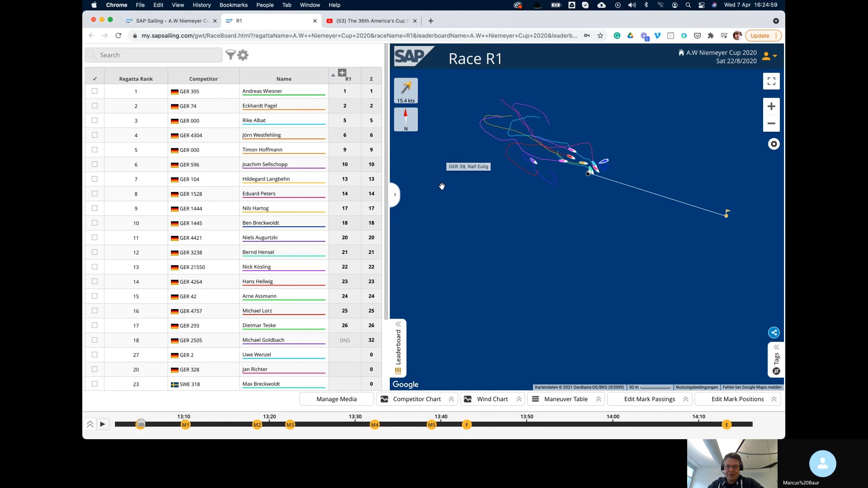Open the Bookmarks menu in Chrome
This screenshot has width=868, height=488.
pyautogui.click(x=233, y=5)
